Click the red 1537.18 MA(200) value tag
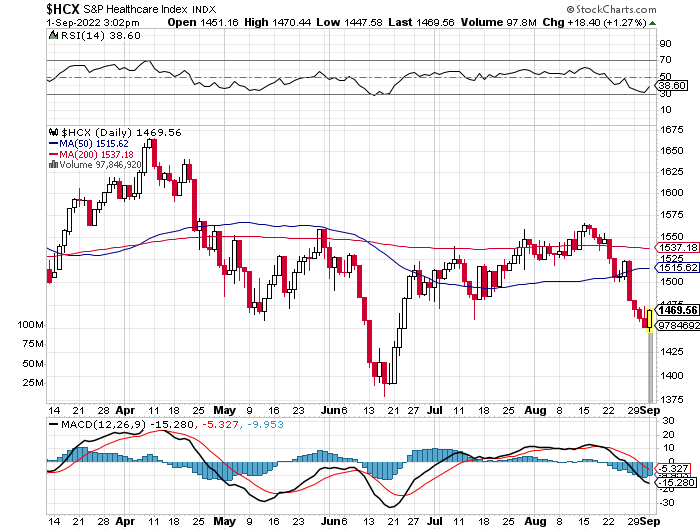The height and width of the screenshot is (530, 700). pos(676,247)
